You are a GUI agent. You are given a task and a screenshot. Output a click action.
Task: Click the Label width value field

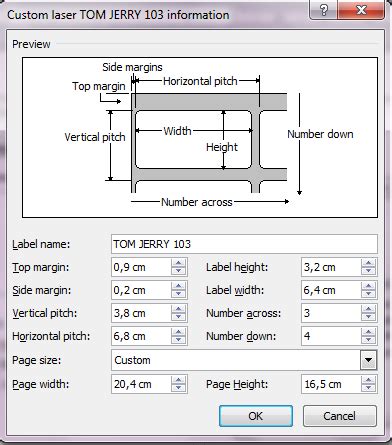[331, 290]
